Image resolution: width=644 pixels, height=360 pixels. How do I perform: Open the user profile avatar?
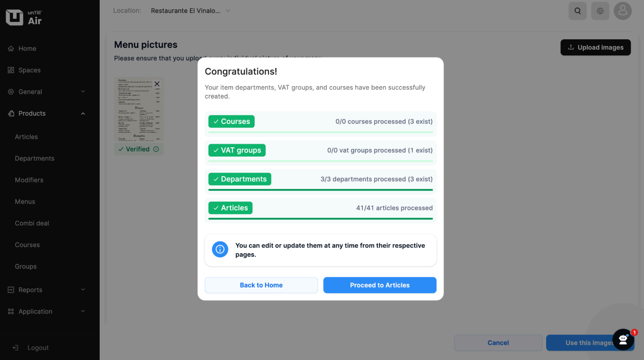pos(623,11)
